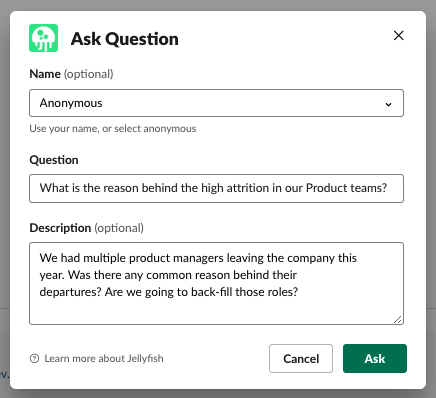The height and width of the screenshot is (398, 436).
Task: Click the green Jellyfish app icon
Action: 43,38
